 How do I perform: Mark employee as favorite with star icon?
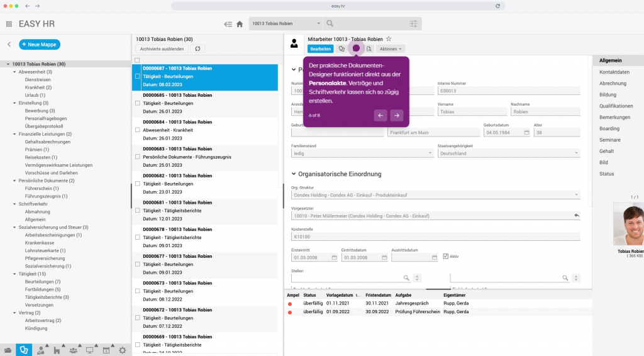pyautogui.click(x=389, y=39)
